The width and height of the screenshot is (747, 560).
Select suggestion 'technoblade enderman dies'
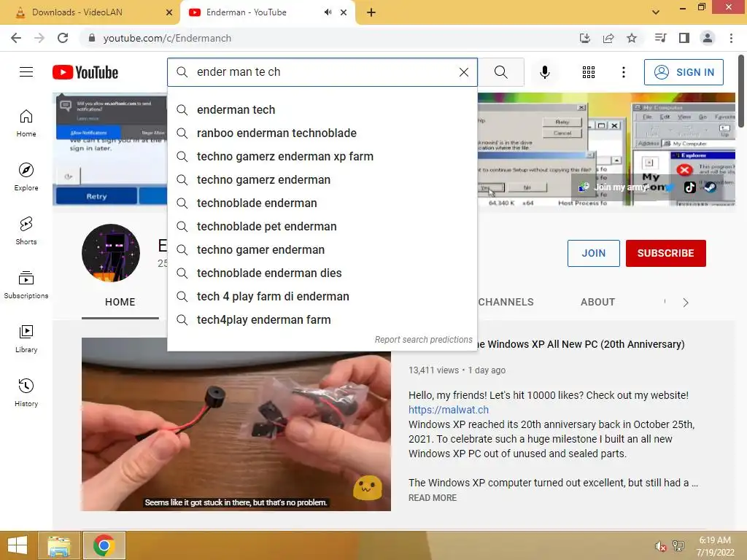coord(322,273)
